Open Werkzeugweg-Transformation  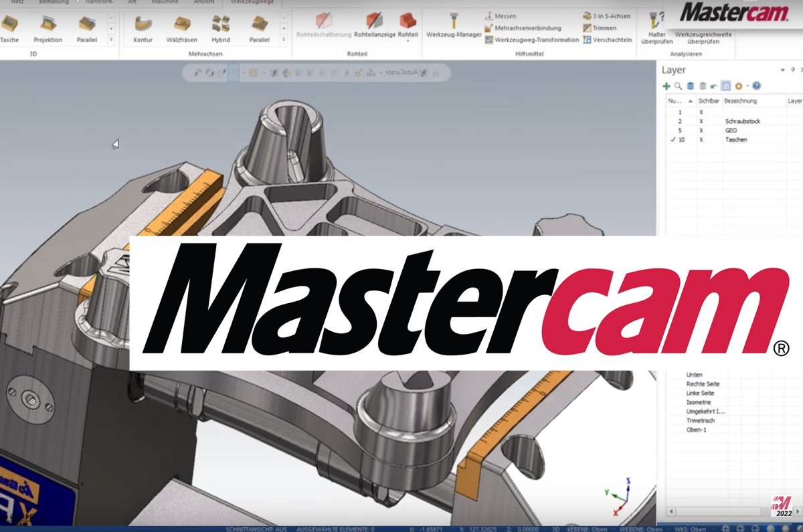(531, 40)
